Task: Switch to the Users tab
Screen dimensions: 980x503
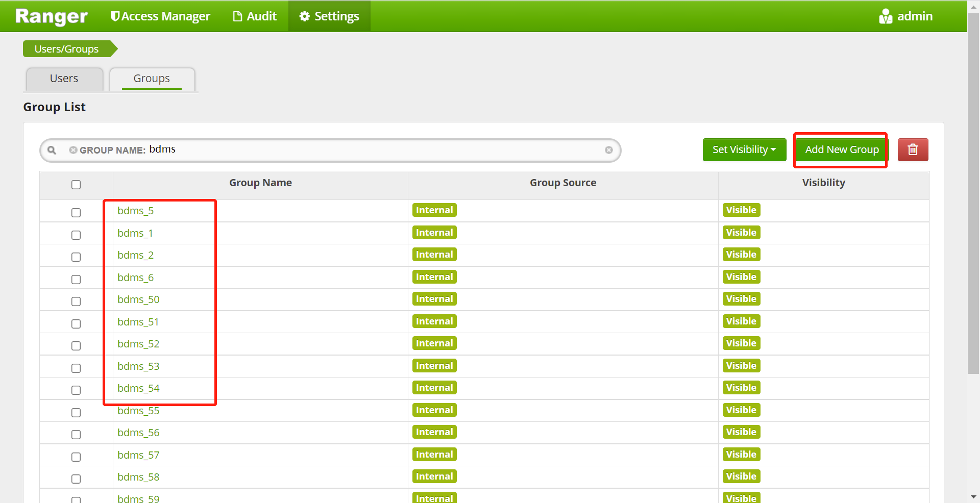Action: point(64,79)
